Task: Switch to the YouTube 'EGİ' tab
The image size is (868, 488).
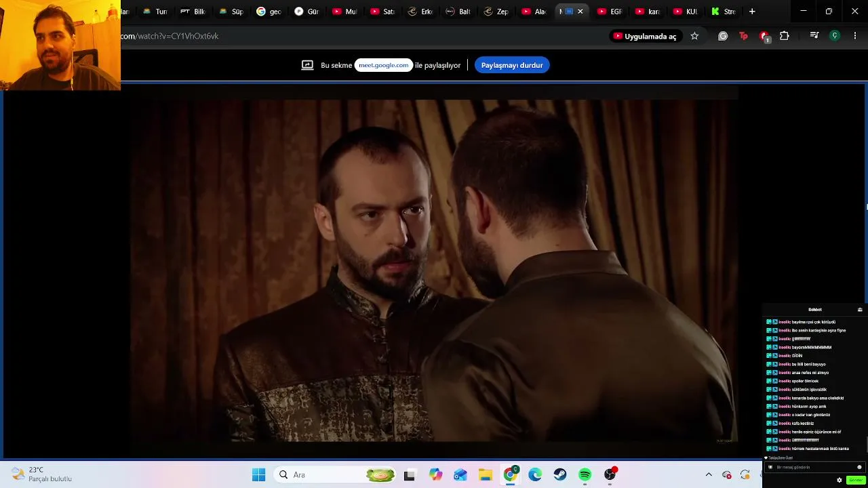Action: click(x=610, y=12)
